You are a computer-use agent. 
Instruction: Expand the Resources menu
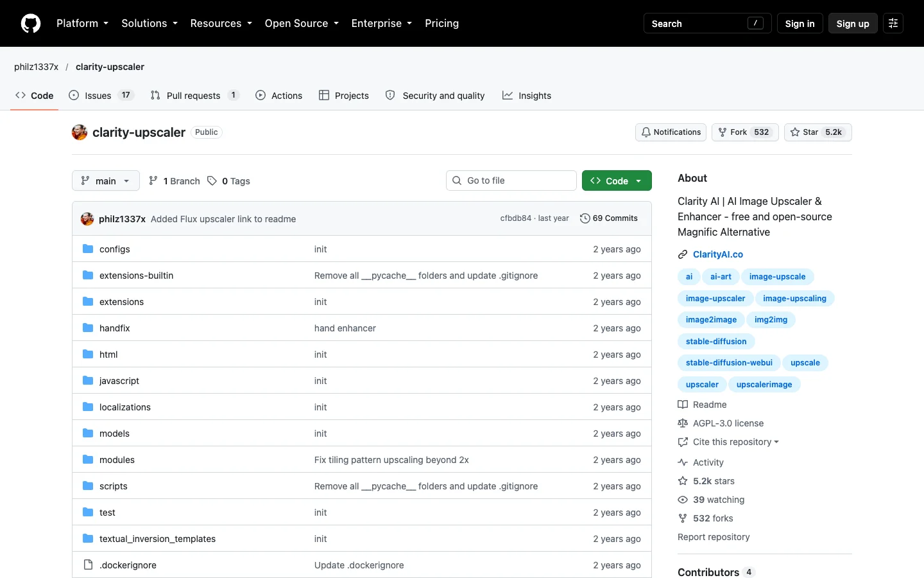point(221,23)
